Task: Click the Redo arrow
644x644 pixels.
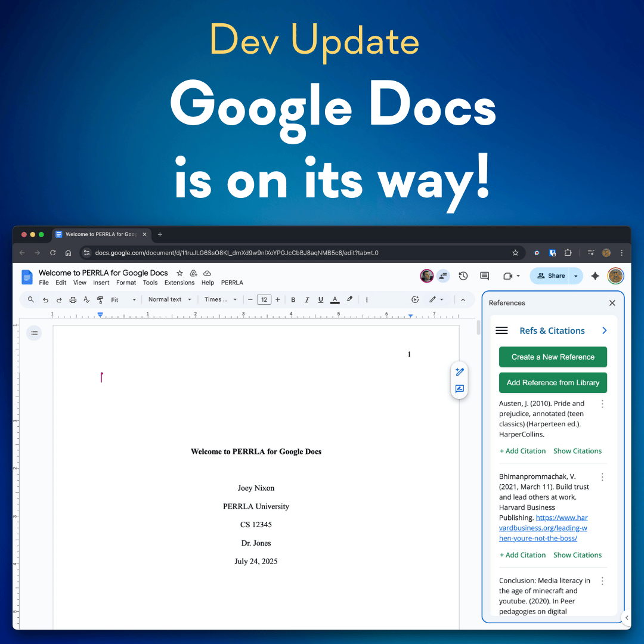Action: coord(59,300)
